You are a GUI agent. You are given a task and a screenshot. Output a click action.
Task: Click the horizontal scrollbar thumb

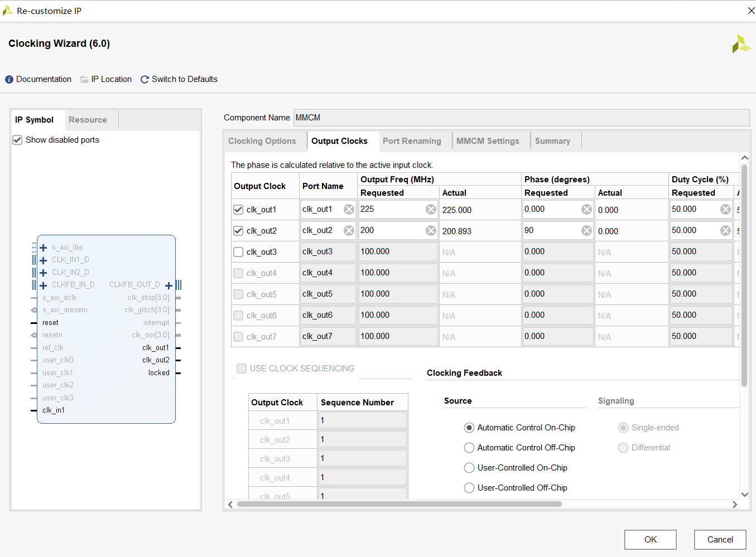(399, 504)
